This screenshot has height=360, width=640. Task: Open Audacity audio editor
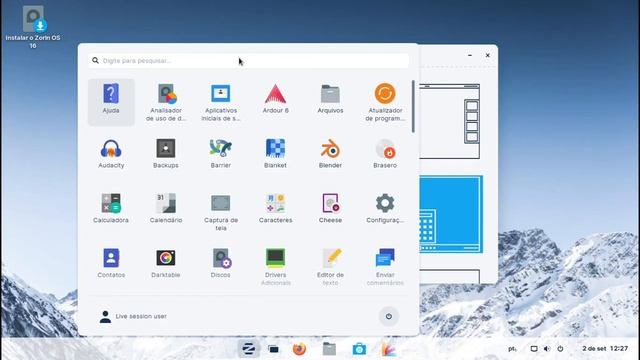click(111, 154)
